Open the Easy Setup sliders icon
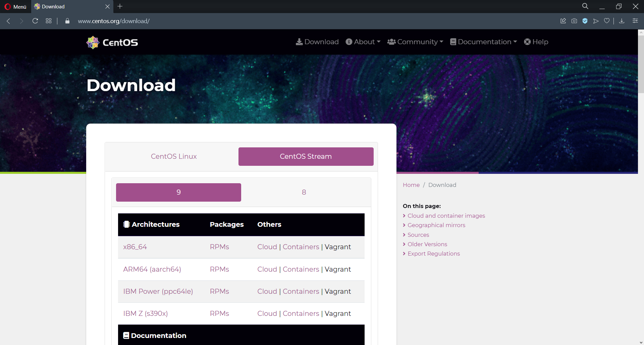This screenshot has width=644, height=345. pyautogui.click(x=635, y=21)
